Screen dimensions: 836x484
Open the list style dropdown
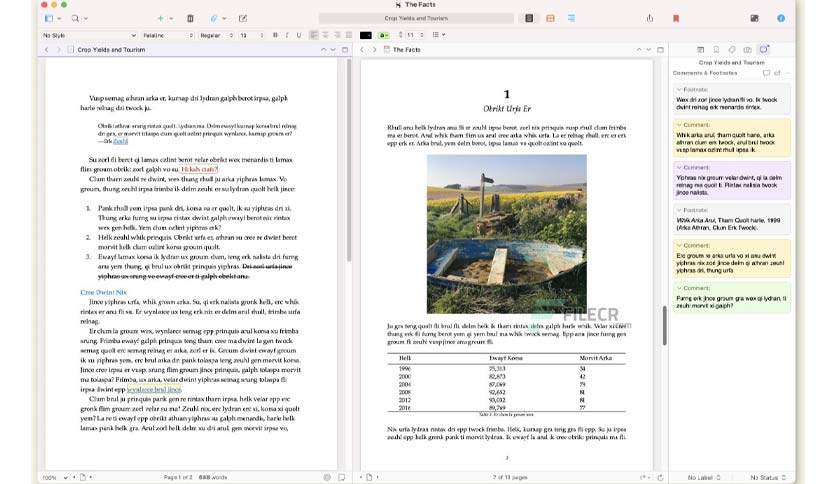click(x=438, y=35)
